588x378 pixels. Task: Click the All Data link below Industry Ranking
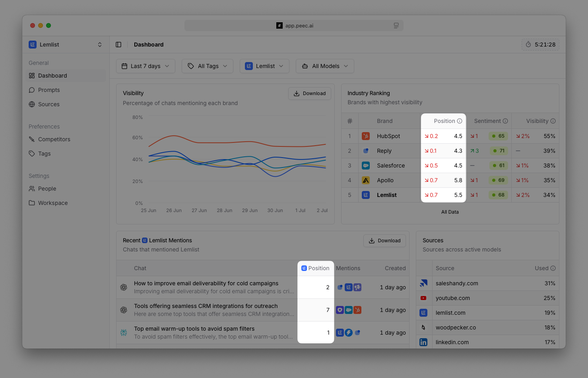pos(450,212)
